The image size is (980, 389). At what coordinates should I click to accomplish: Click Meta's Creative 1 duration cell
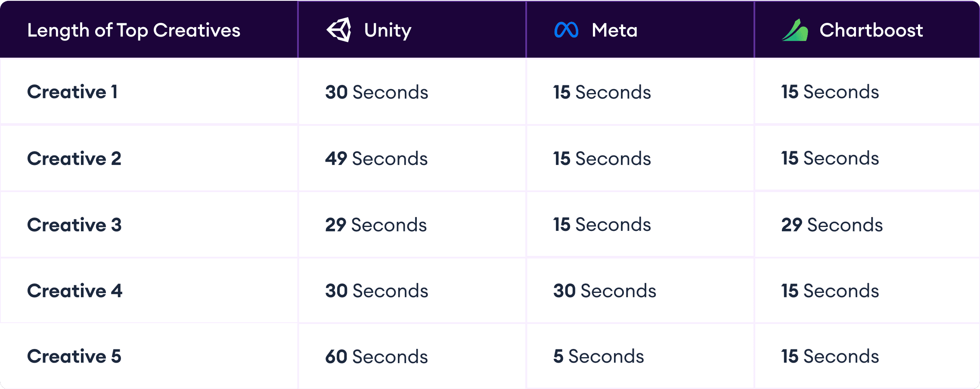[602, 92]
